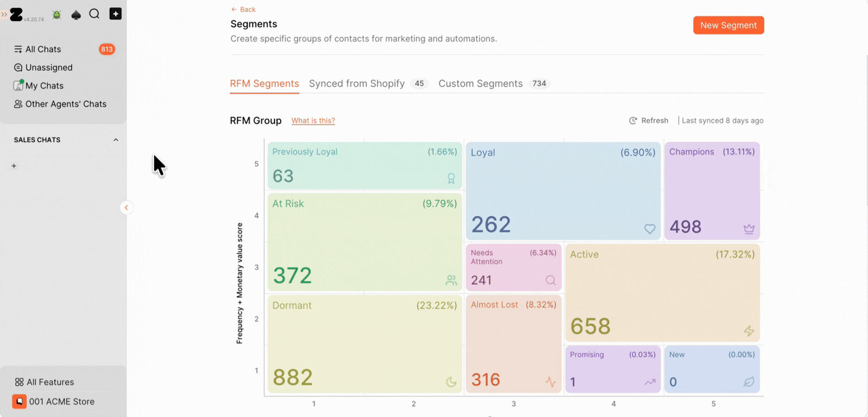This screenshot has height=417, width=868.
Task: Open the At Risk segment tile
Action: pos(365,242)
